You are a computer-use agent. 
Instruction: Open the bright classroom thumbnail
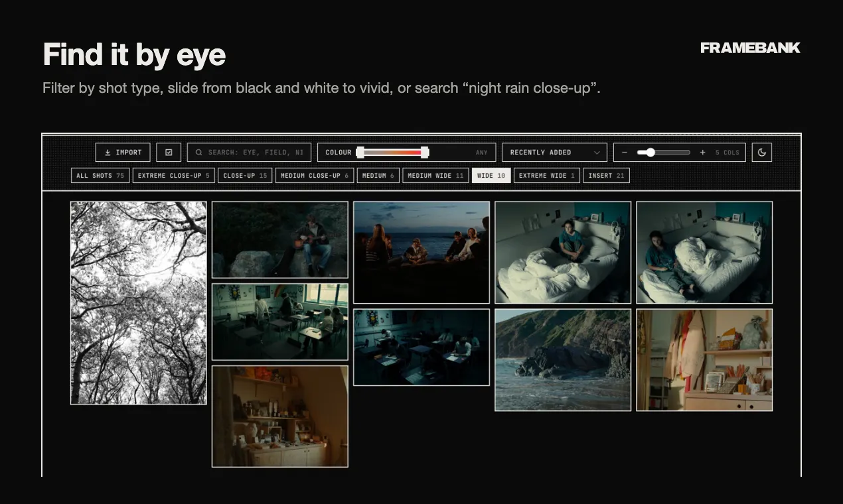coord(280,322)
